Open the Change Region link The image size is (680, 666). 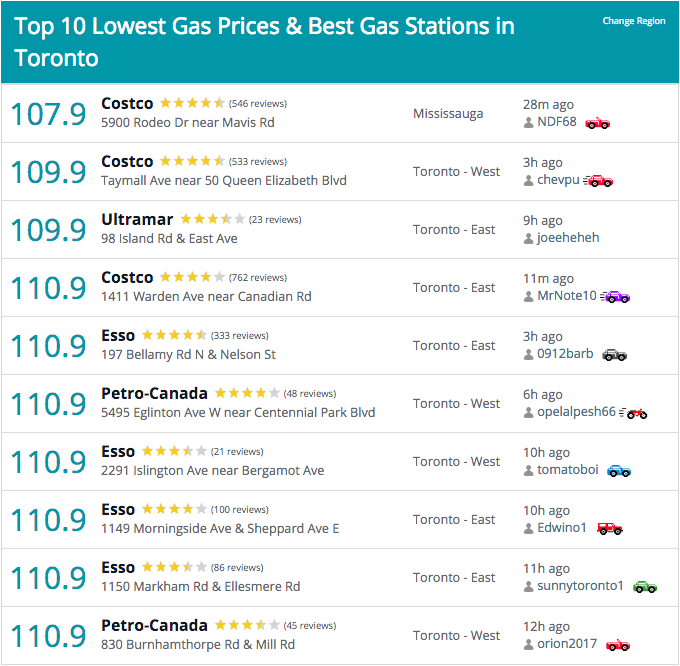tap(634, 21)
